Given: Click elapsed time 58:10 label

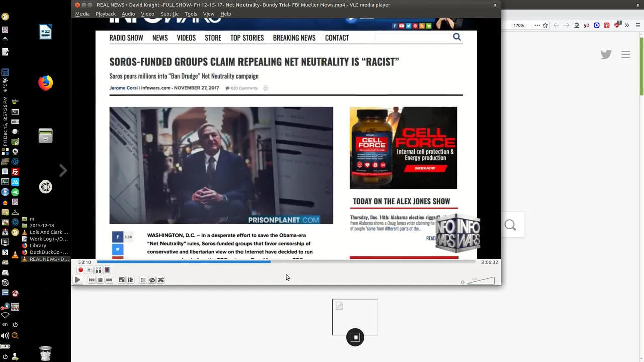Looking at the screenshot, I should click(x=85, y=262).
